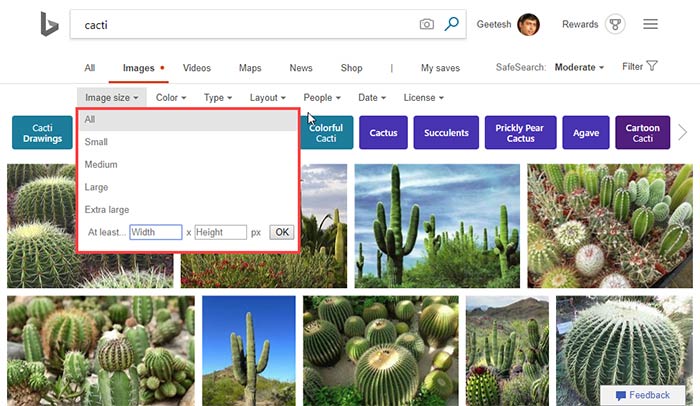Image resolution: width=700 pixels, height=406 pixels.
Task: Click the Width input field
Action: 156,232
